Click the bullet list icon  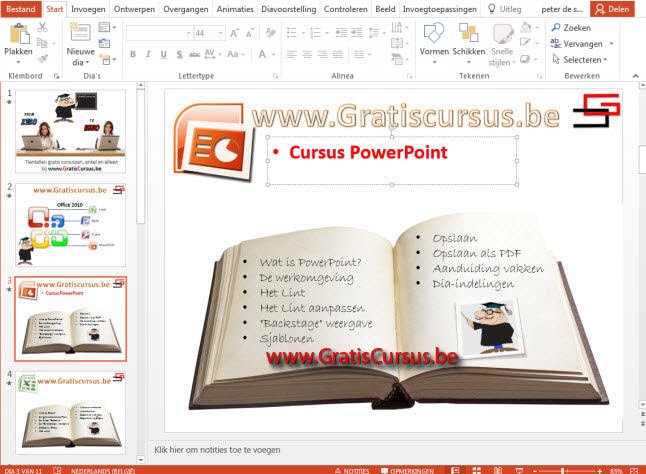pyautogui.click(x=292, y=33)
